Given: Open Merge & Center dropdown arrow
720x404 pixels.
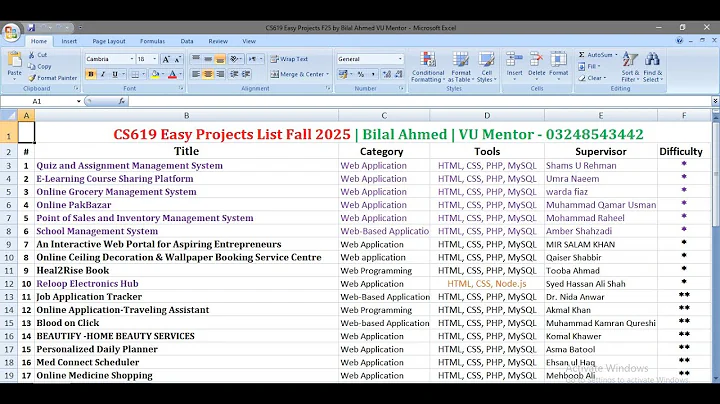Looking at the screenshot, I should (327, 74).
